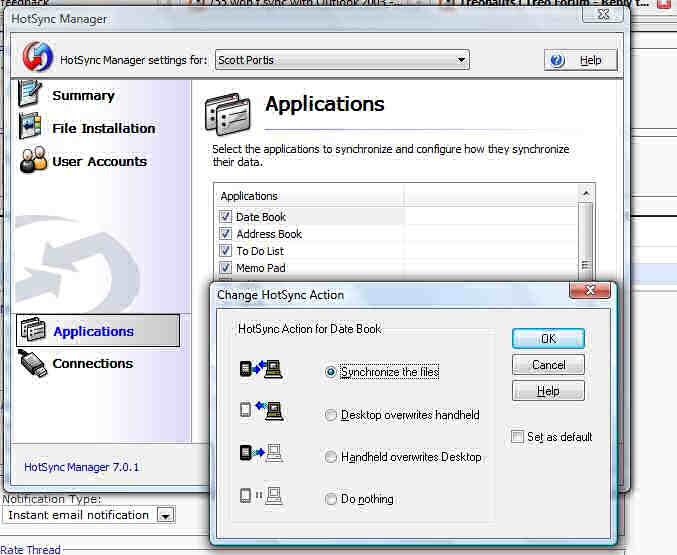
Task: Click OK in Change HotSync Action
Action: (x=548, y=339)
